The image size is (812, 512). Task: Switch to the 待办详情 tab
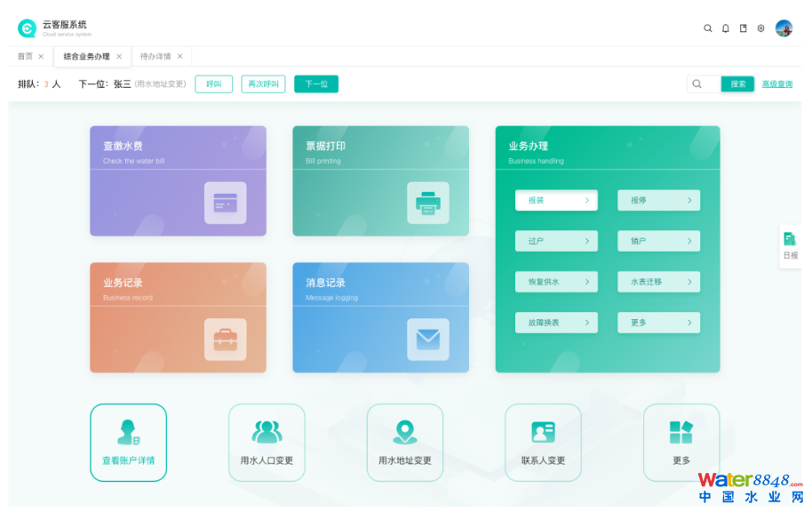155,57
